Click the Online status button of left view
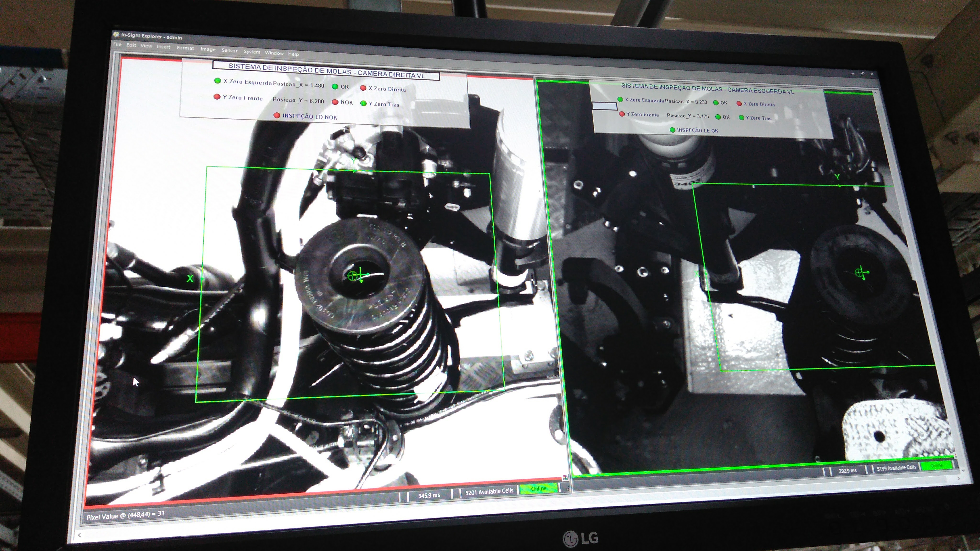Screen dimensions: 980x551 pyautogui.click(x=539, y=489)
